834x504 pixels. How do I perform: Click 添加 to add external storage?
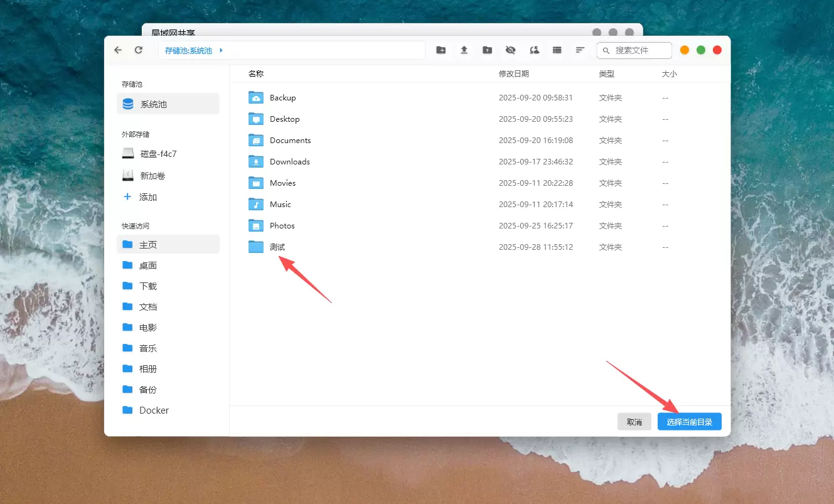147,197
